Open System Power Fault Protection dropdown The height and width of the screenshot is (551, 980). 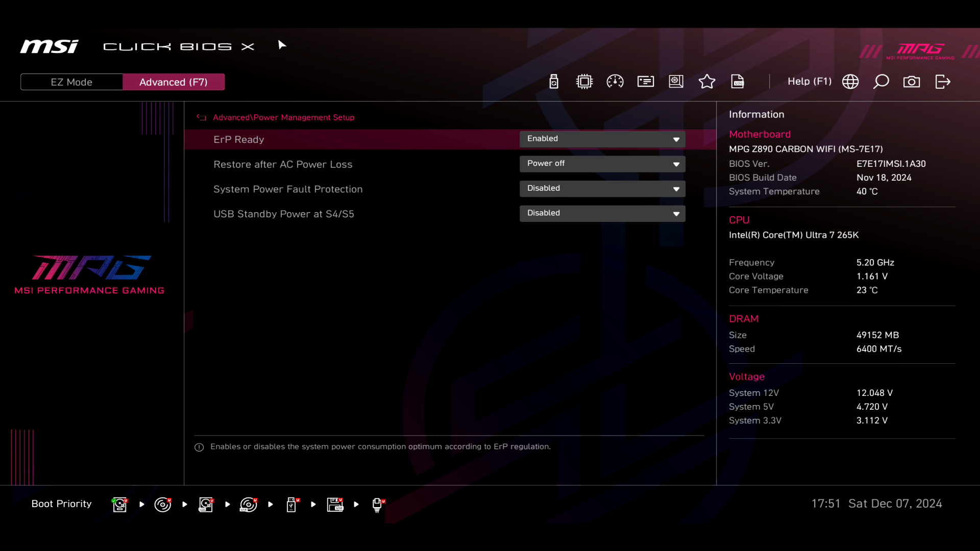602,189
